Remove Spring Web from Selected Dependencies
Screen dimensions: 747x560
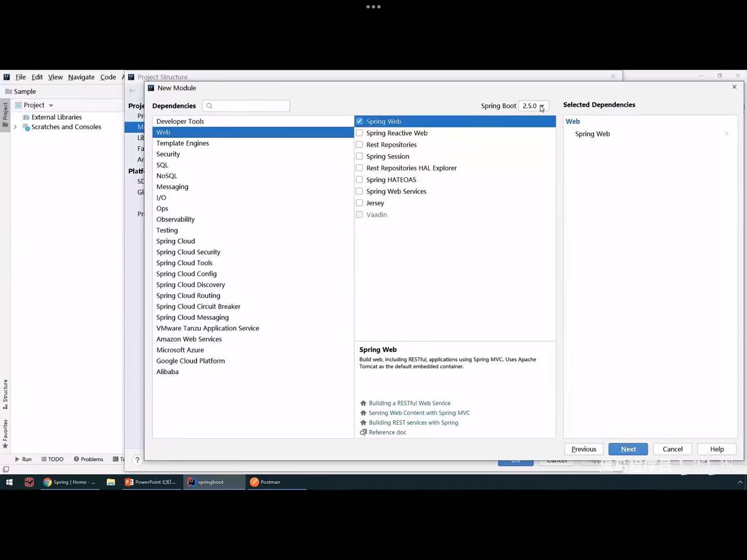click(x=726, y=134)
